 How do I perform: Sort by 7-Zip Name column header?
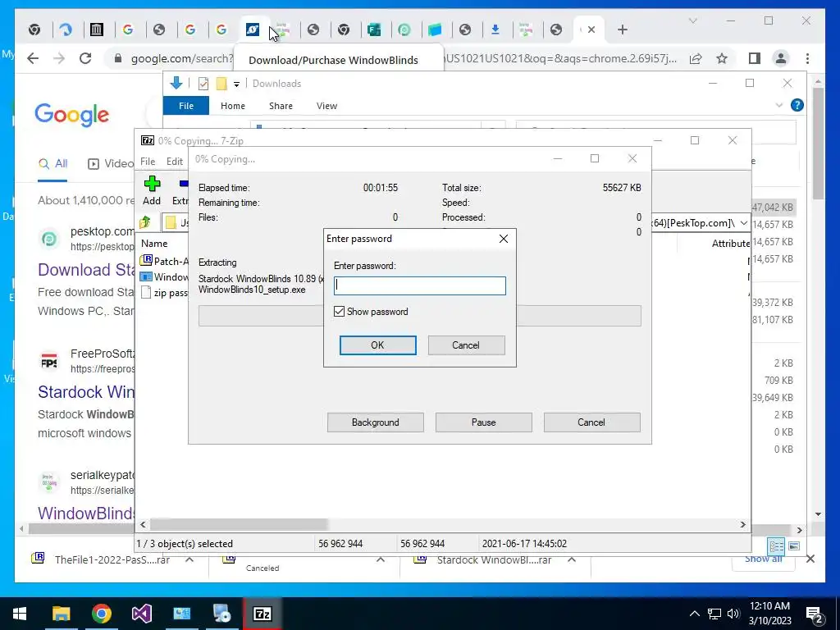click(x=155, y=243)
